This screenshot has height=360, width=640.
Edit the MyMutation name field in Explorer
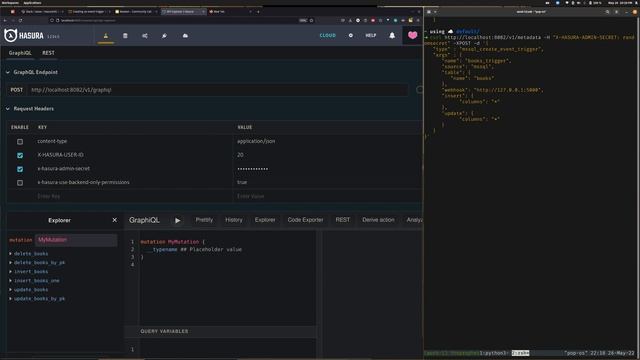tap(76, 240)
